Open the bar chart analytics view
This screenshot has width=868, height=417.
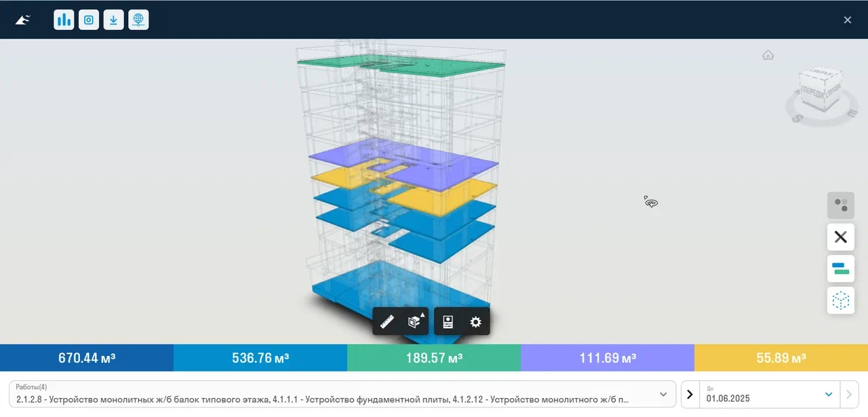(64, 20)
